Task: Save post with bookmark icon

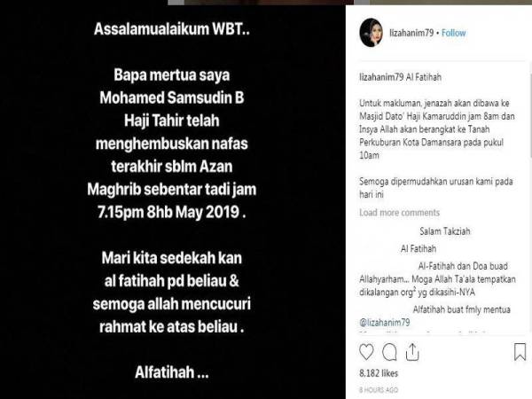Action: click(x=520, y=352)
